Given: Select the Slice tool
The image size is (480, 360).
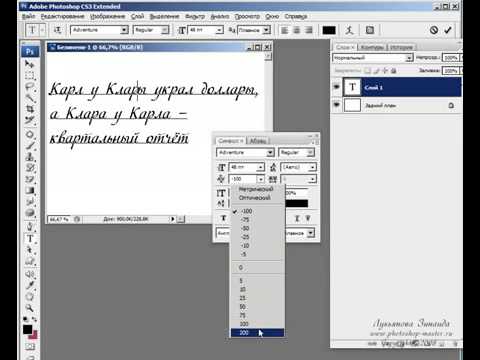Looking at the screenshot, I should [x=30, y=120].
